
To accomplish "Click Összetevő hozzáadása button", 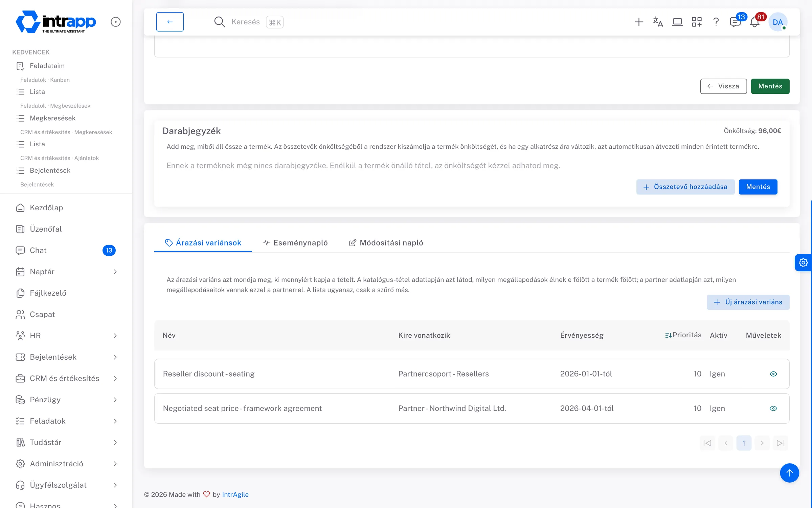I will 685,187.
